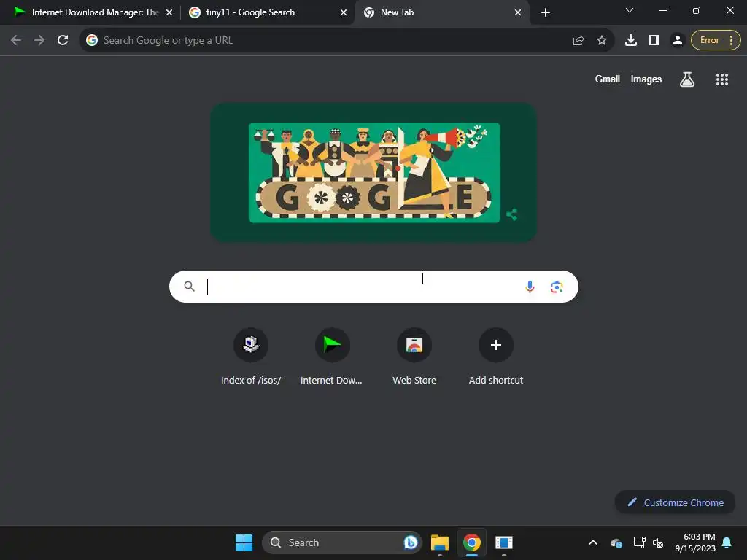Click the share page icon in address bar
747x560 pixels.
578,41
